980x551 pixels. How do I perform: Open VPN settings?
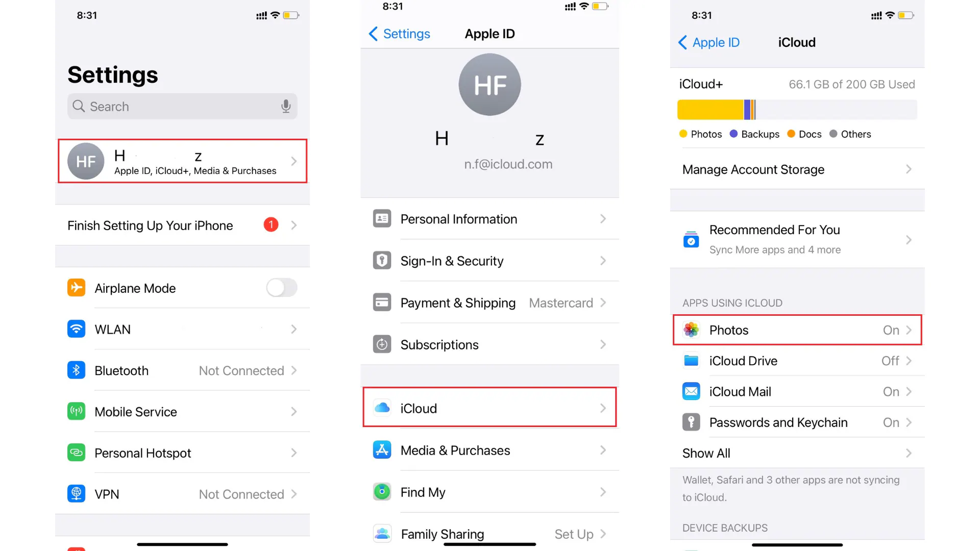pos(181,494)
